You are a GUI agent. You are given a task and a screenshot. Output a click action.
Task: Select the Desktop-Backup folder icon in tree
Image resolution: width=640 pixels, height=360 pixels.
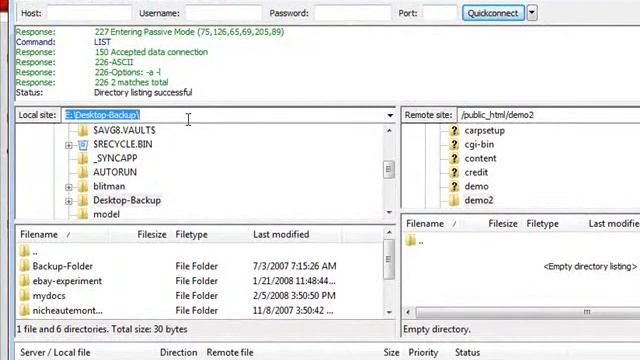tap(83, 200)
